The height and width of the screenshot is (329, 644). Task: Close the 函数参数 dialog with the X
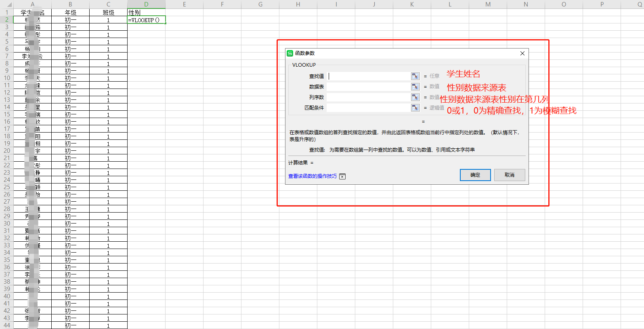522,53
